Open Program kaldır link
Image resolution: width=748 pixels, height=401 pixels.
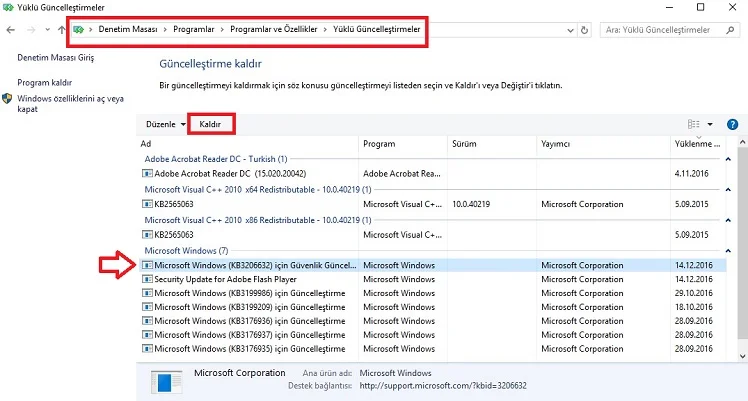click(44, 82)
